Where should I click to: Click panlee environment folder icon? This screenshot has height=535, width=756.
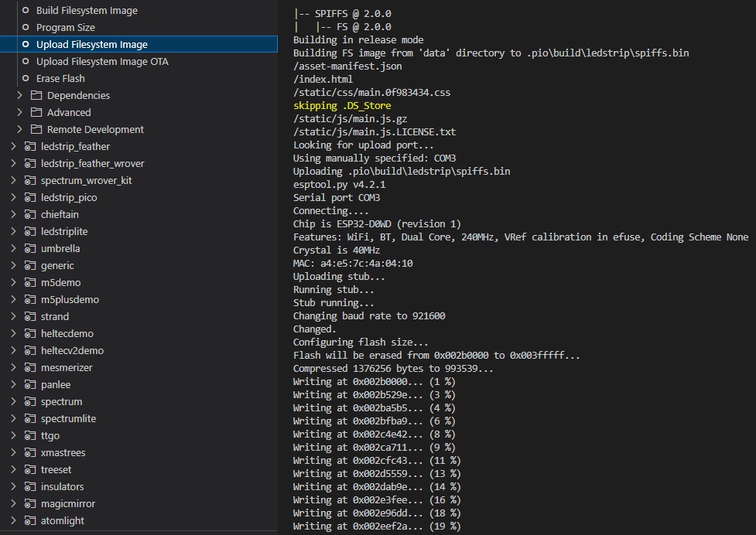tap(30, 385)
